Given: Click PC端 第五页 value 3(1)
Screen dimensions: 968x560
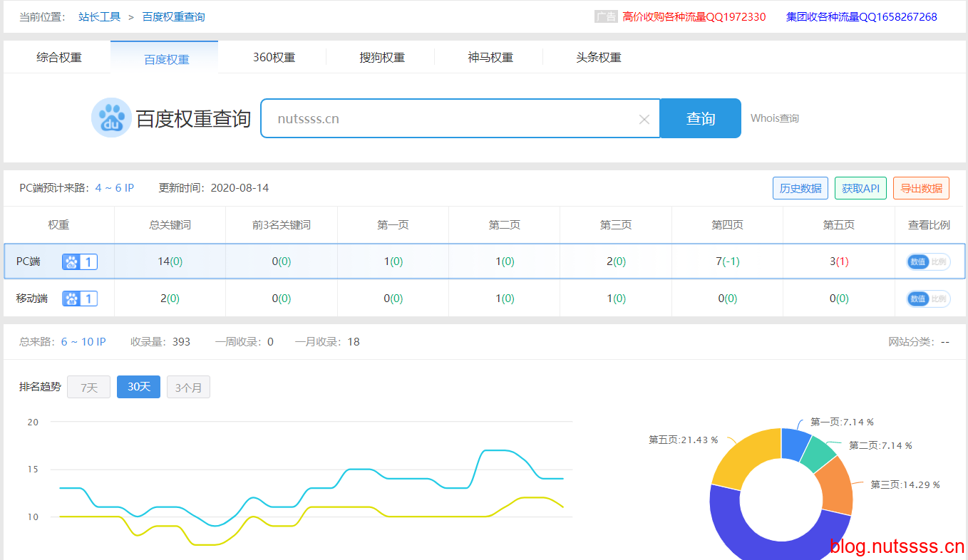Looking at the screenshot, I should (x=839, y=261).
